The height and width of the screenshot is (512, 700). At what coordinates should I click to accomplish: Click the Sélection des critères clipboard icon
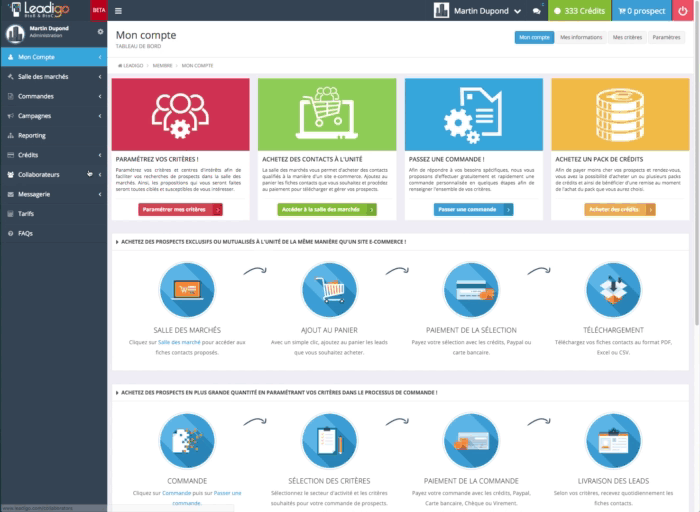click(329, 441)
